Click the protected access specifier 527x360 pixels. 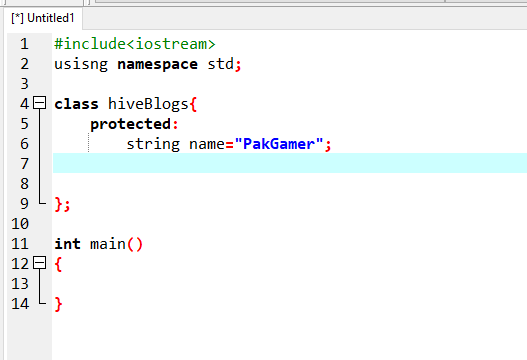coord(130,124)
